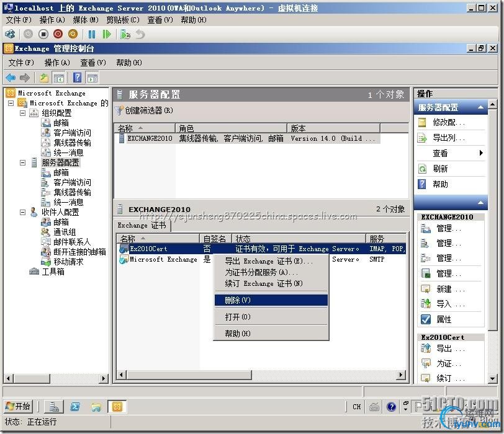
Task: Click 创建筛选器(R) filter button
Action: [145, 110]
